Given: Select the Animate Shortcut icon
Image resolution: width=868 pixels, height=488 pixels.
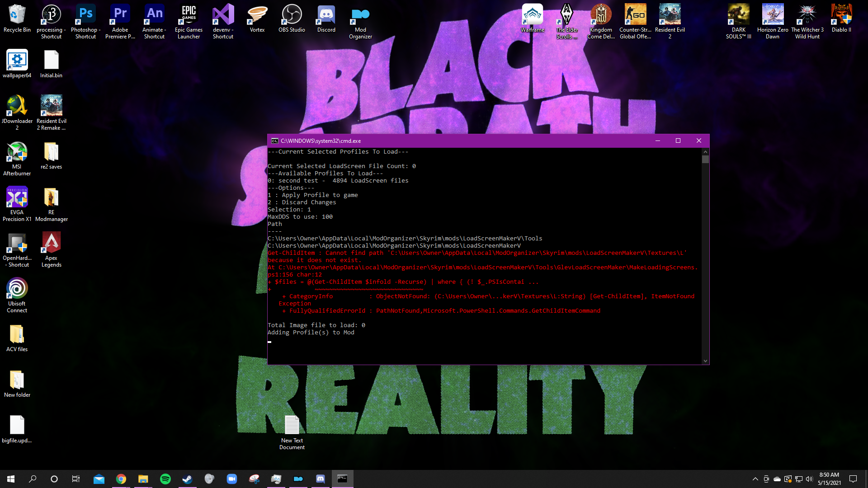Looking at the screenshot, I should [x=155, y=22].
